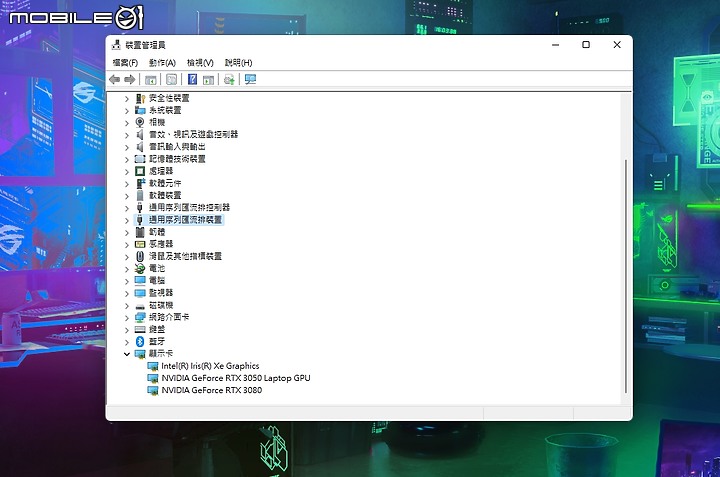This screenshot has width=720, height=477.
Task: Open the 檔案(F) menu
Action: coord(125,63)
